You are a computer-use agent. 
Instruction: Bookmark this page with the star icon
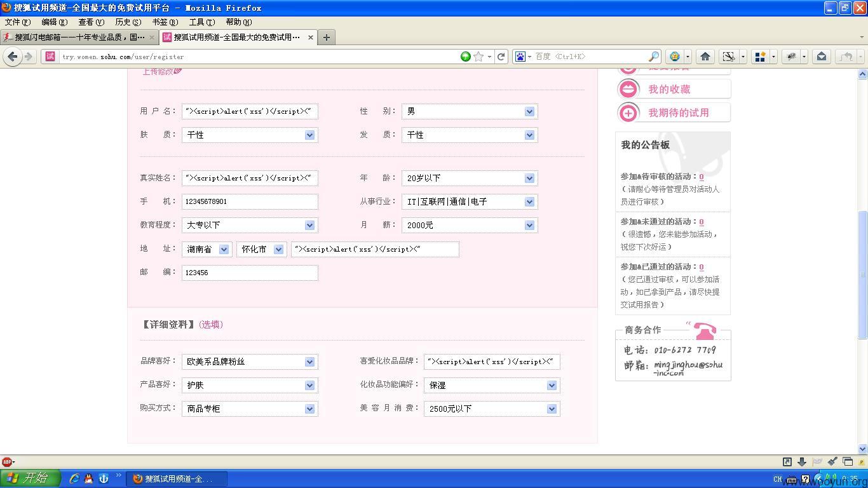coord(478,57)
